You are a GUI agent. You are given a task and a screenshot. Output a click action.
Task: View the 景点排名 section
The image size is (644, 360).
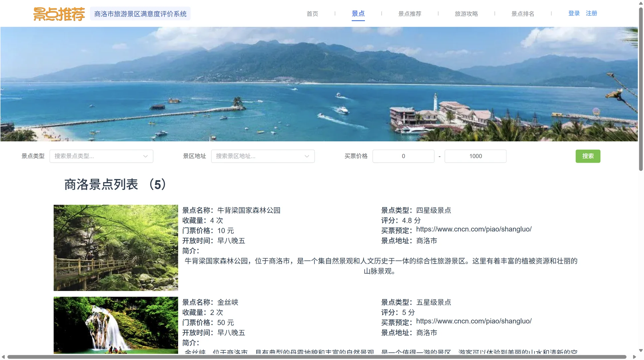coord(522,14)
